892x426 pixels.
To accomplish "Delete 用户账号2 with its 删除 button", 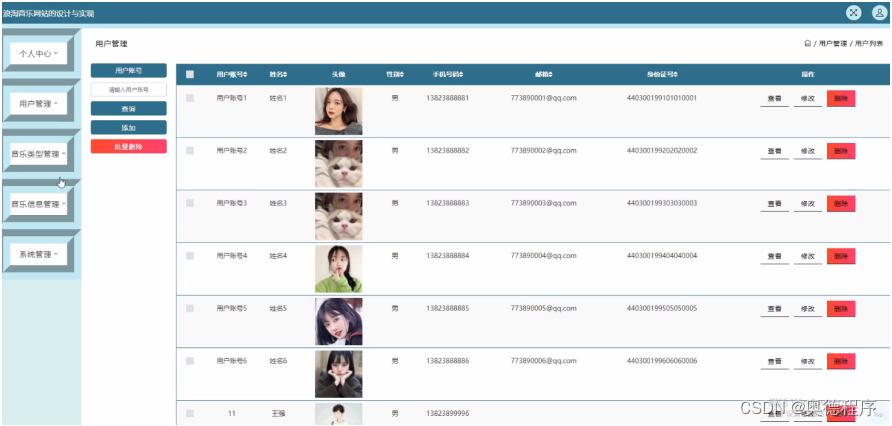I will (841, 151).
